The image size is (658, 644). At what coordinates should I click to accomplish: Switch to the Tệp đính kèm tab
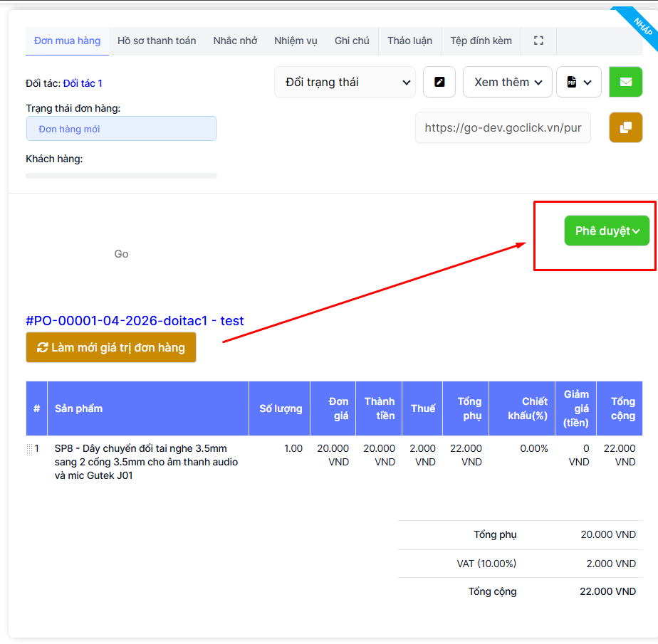[481, 41]
